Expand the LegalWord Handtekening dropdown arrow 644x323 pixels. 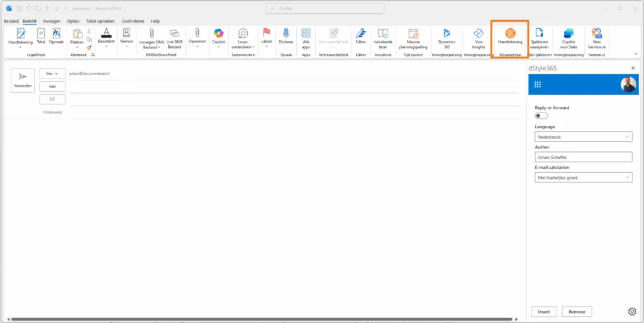[x=21, y=48]
